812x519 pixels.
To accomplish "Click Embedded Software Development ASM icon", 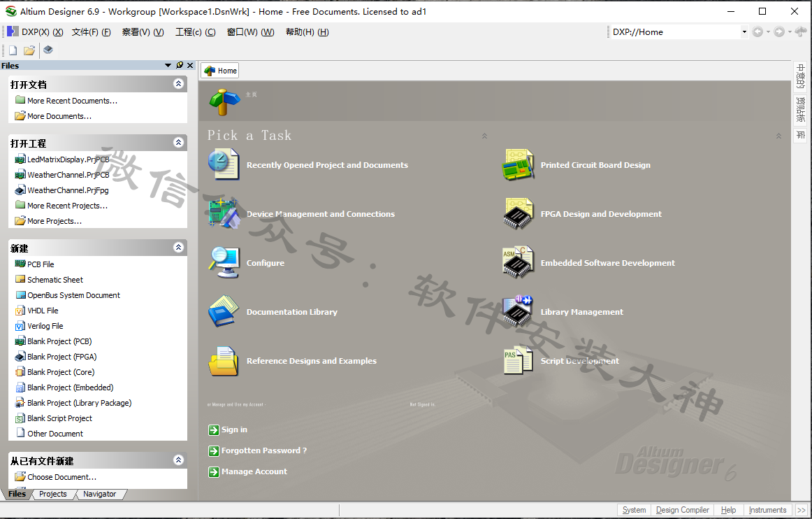I will point(518,262).
